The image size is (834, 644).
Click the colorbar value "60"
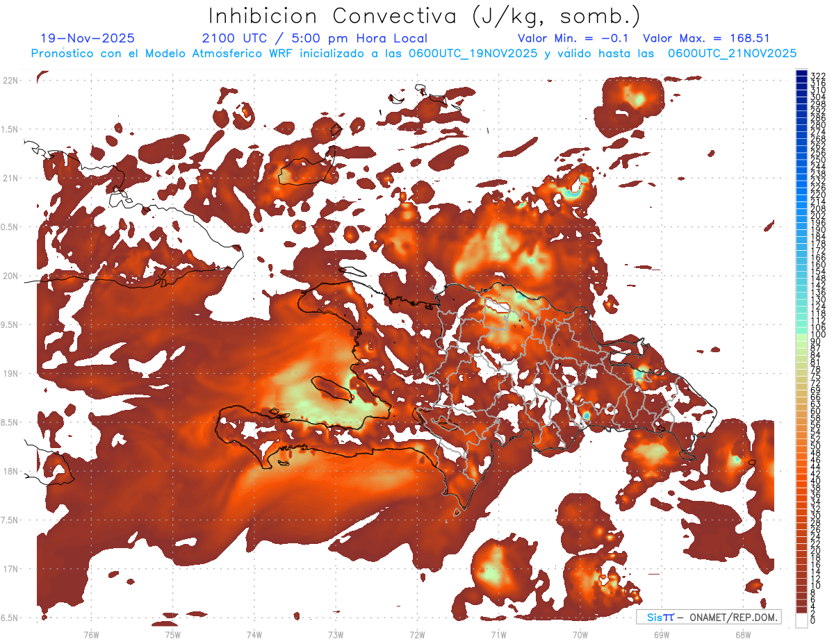816,411
